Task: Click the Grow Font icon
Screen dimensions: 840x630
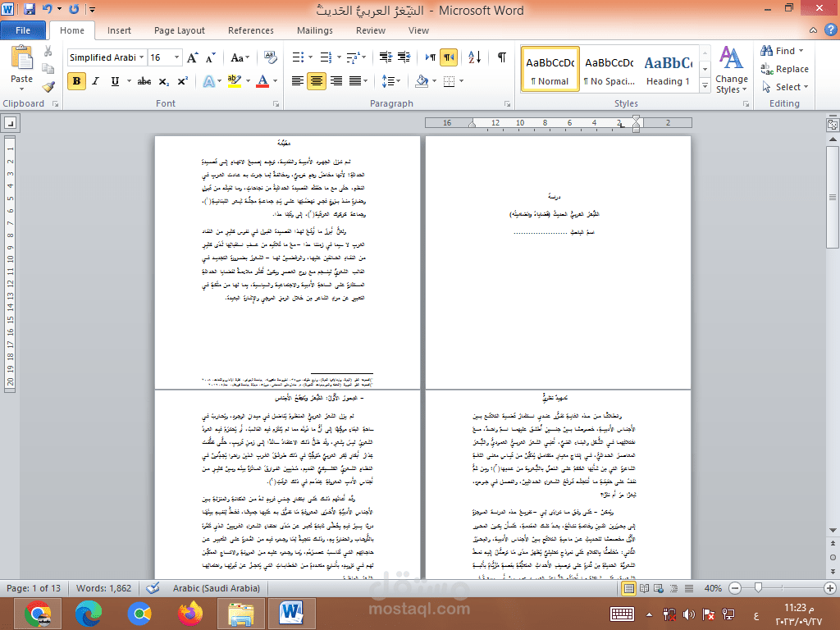Action: pos(193,57)
